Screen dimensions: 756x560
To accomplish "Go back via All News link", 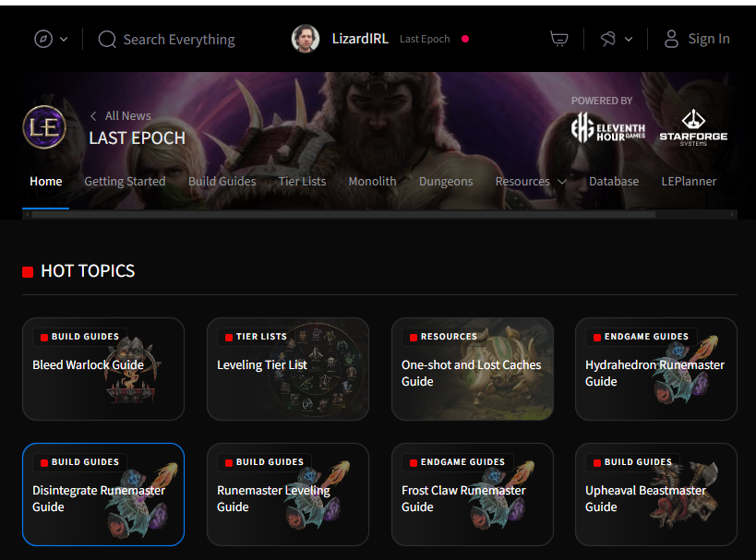I will (x=127, y=115).
